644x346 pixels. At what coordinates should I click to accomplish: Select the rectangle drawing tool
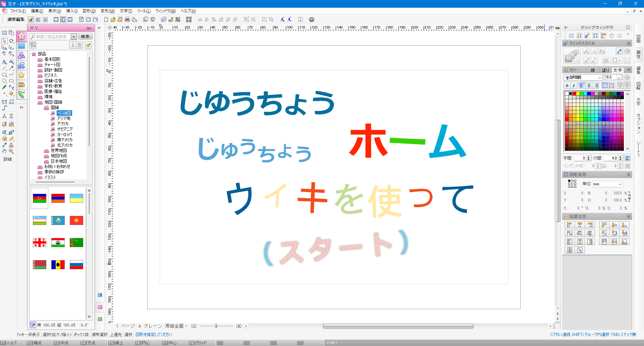pyautogui.click(x=4, y=75)
